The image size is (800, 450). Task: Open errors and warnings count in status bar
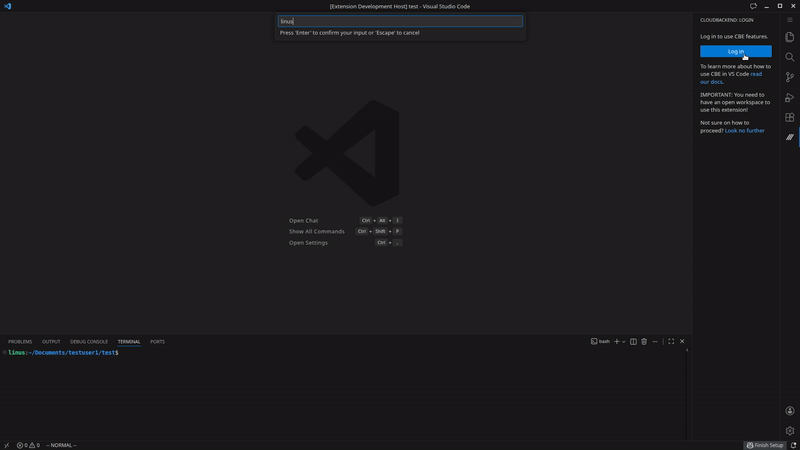[x=28, y=445]
